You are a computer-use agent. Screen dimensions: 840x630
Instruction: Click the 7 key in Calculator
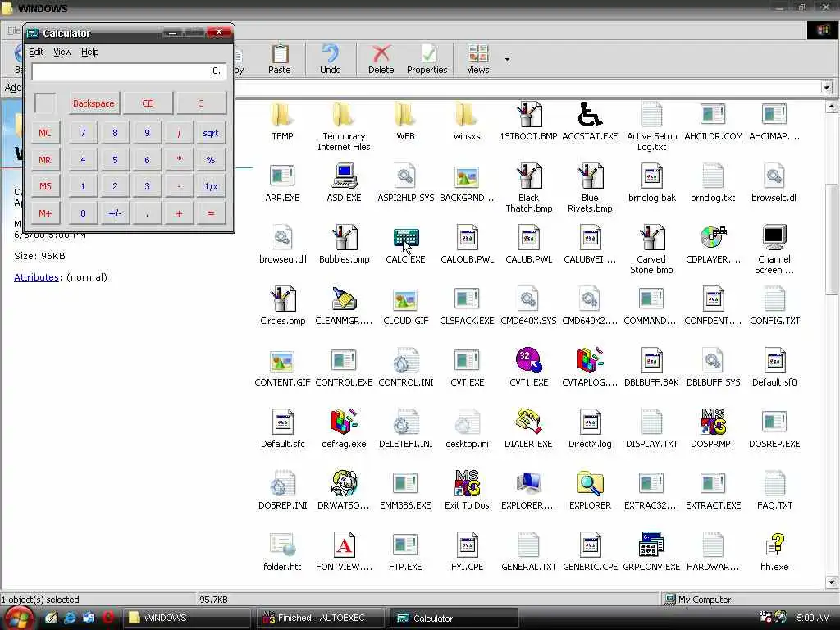(83, 133)
